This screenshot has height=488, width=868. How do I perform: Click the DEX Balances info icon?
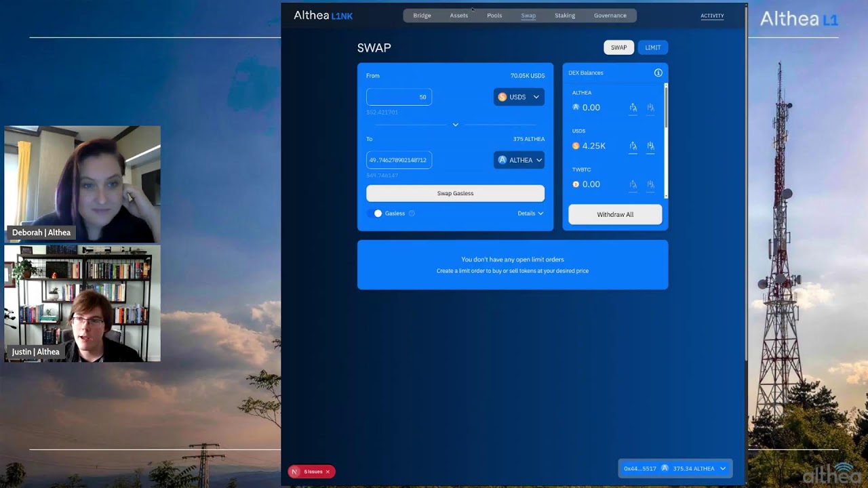658,73
